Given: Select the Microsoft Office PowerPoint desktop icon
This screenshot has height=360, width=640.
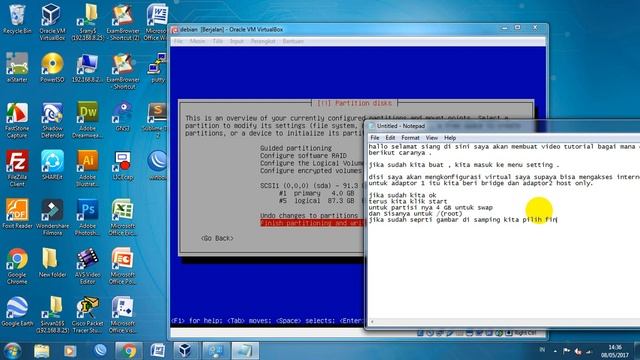Looking at the screenshot, I should (x=122, y=266).
